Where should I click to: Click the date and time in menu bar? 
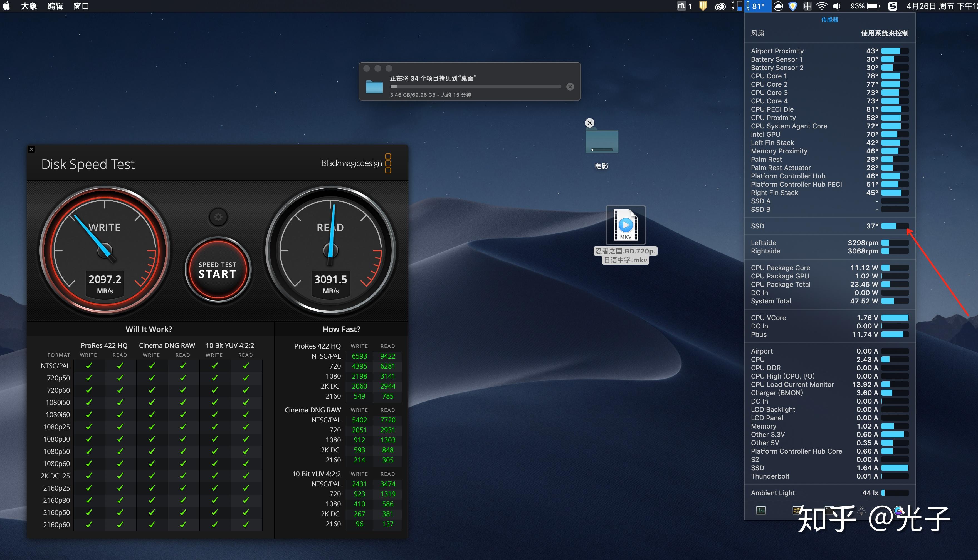click(x=942, y=6)
